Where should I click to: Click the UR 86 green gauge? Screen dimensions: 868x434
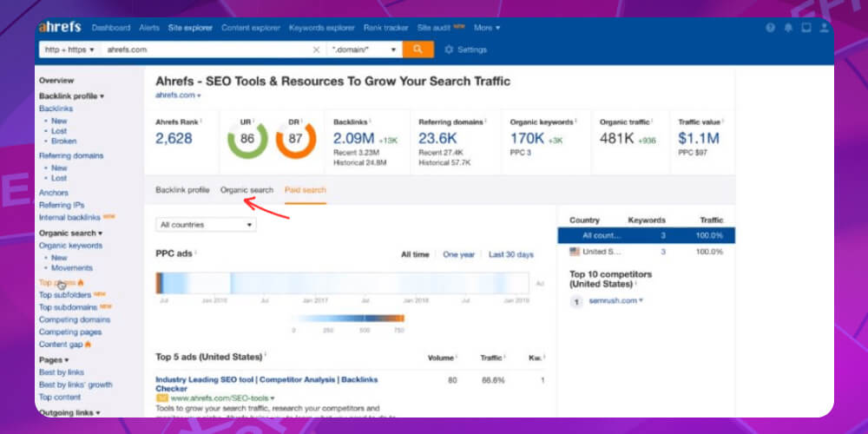pos(247,138)
